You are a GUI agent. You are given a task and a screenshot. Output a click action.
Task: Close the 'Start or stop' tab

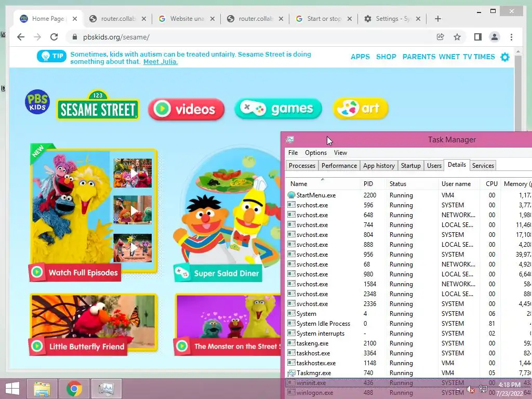click(350, 19)
